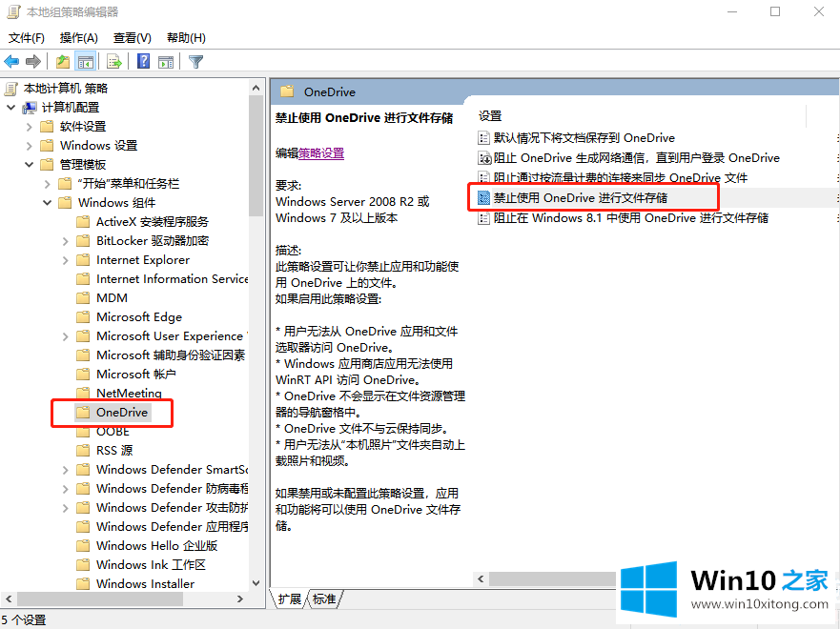Screen dimensions: 840x629
Task: Collapse the 管理模板 tree node
Action: (x=29, y=165)
